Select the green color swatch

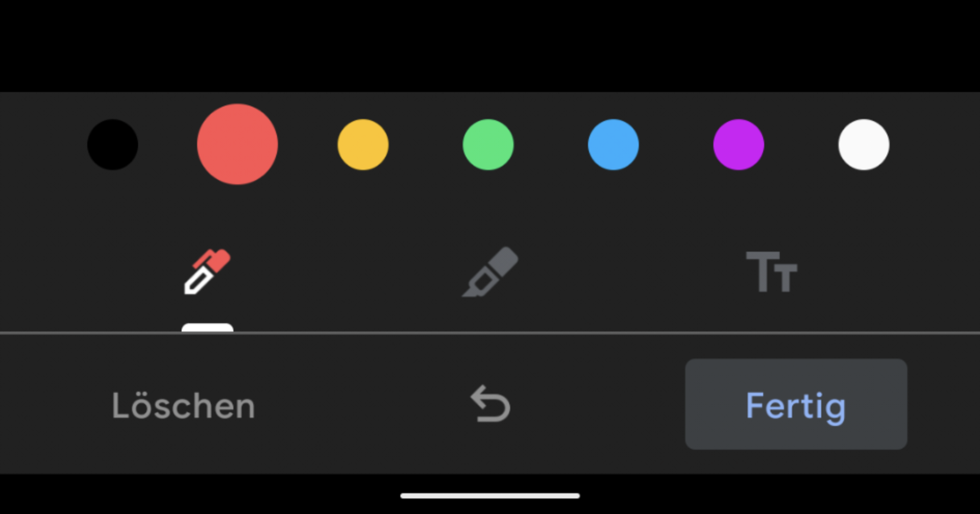tap(488, 144)
